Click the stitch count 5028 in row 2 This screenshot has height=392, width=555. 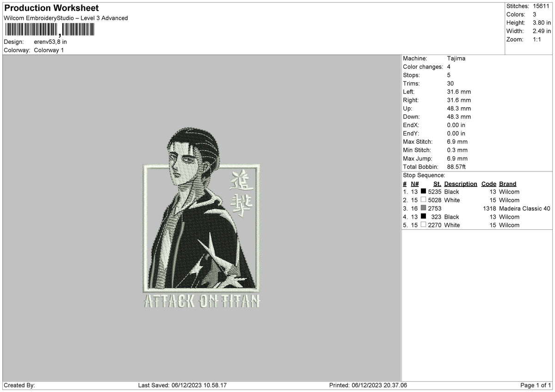click(435, 200)
